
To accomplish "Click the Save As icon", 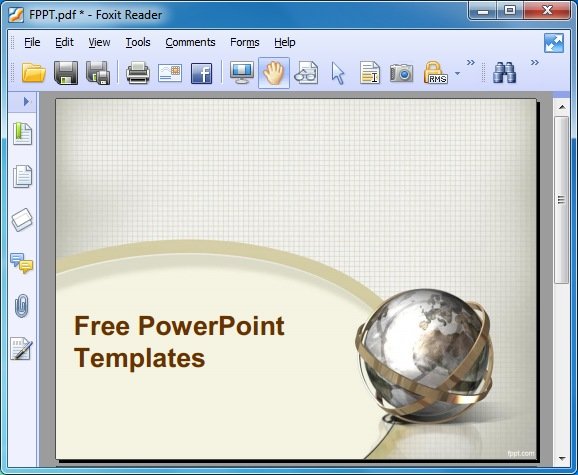I will (98, 73).
